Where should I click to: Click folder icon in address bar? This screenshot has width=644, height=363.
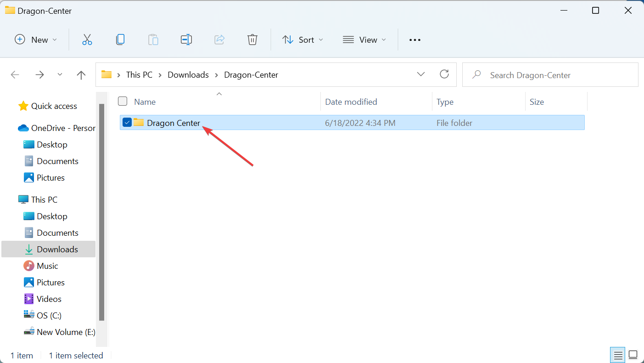point(106,74)
